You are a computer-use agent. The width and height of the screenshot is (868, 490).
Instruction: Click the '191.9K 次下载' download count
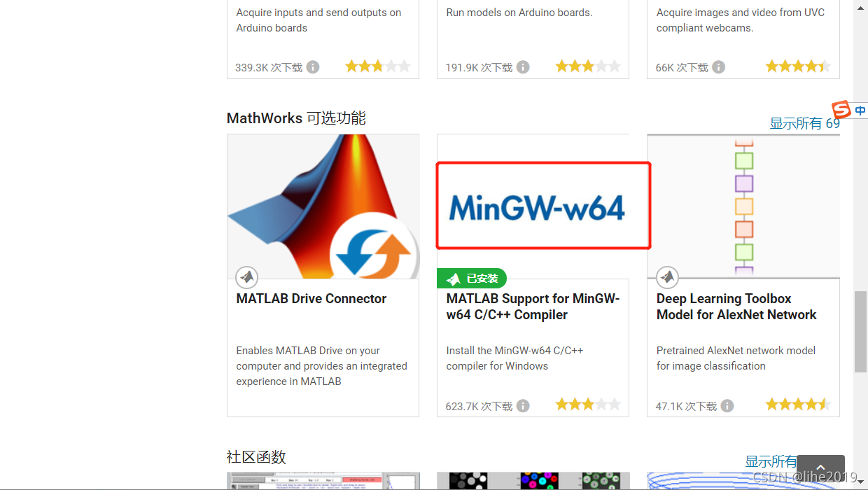tap(479, 68)
